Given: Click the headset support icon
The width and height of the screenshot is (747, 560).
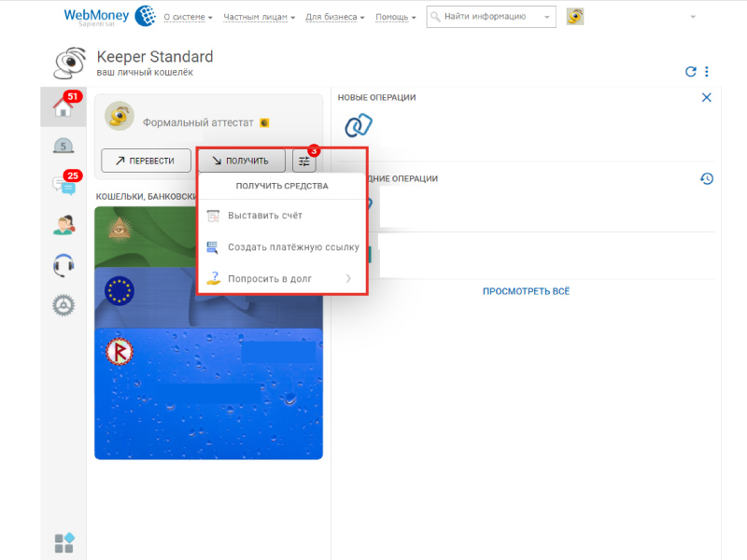Looking at the screenshot, I should [x=63, y=265].
